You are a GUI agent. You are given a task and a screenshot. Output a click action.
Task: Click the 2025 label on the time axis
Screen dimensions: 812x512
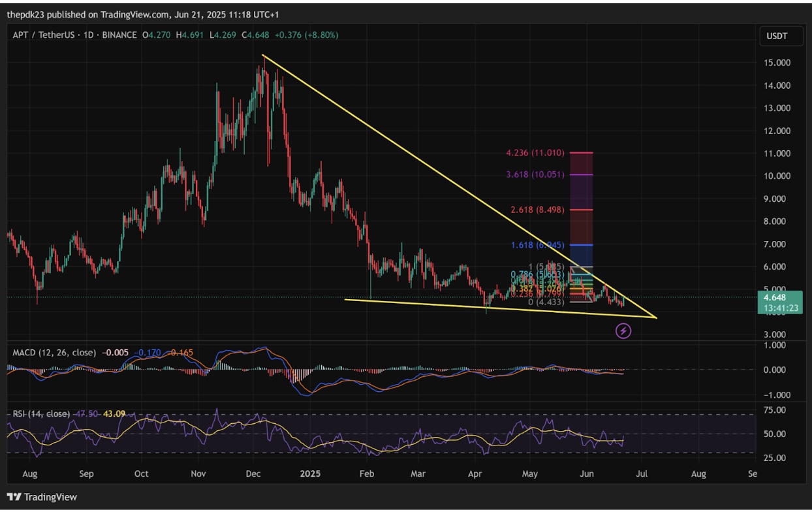point(309,473)
